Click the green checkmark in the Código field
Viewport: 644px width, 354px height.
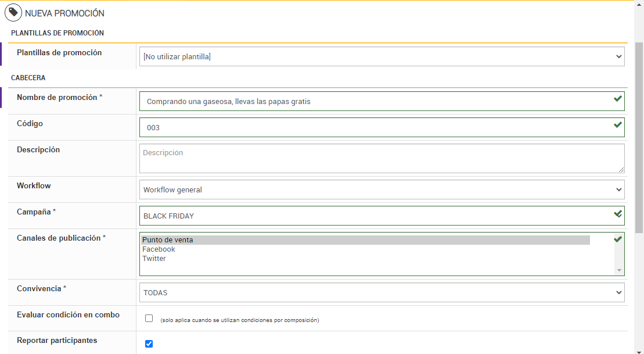(x=618, y=125)
